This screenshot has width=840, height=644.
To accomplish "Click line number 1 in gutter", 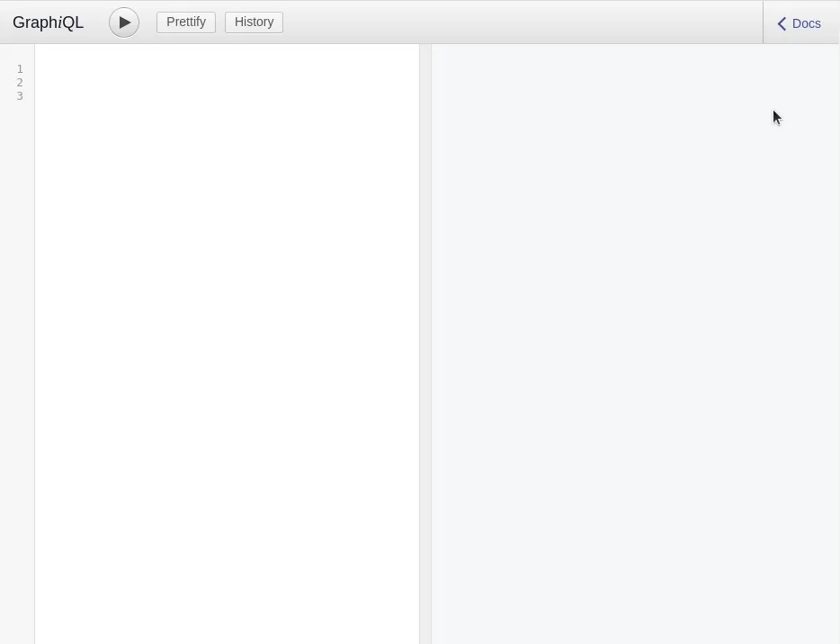I will pyautogui.click(x=20, y=69).
